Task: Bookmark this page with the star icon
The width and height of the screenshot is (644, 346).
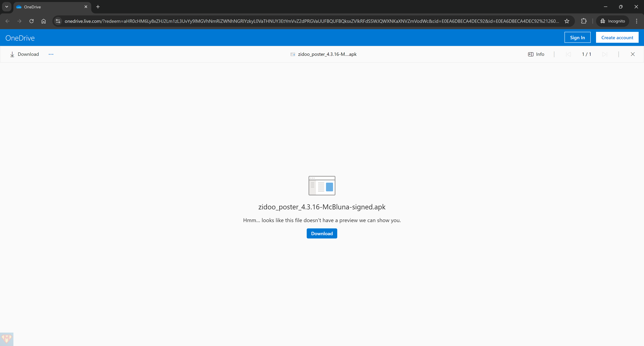Action: pyautogui.click(x=567, y=21)
